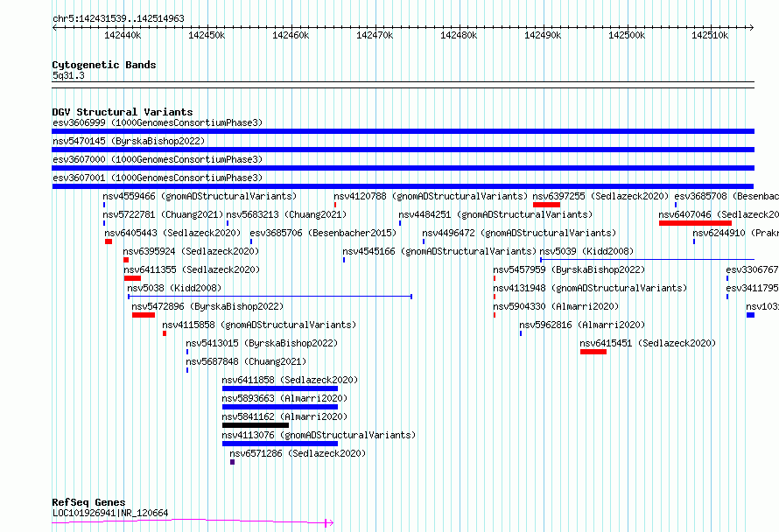779x532 pixels.
Task: Click nsv4559466 gnomADStructuralVariants label
Action: (200, 196)
